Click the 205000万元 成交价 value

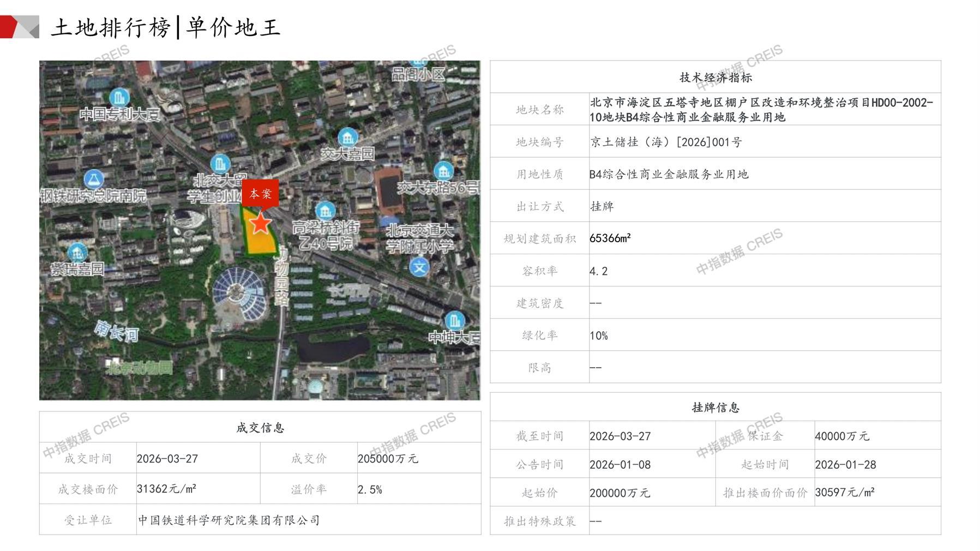pyautogui.click(x=388, y=459)
